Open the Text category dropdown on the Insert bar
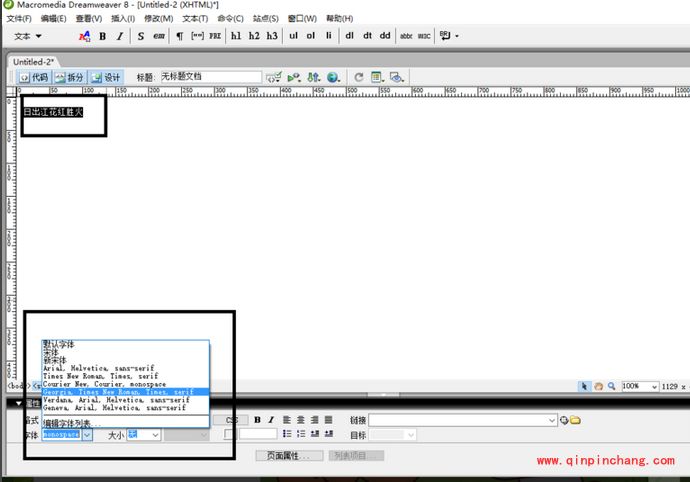 point(28,36)
